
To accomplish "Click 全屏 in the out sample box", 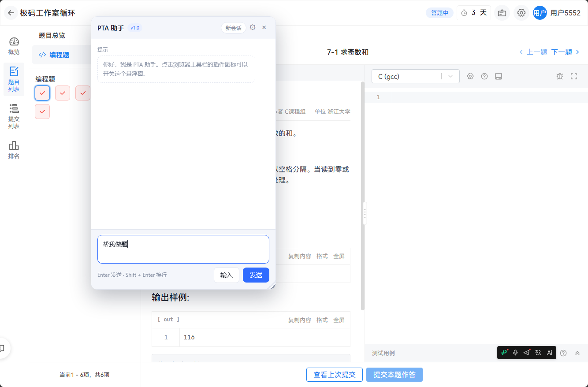I will coord(339,320).
